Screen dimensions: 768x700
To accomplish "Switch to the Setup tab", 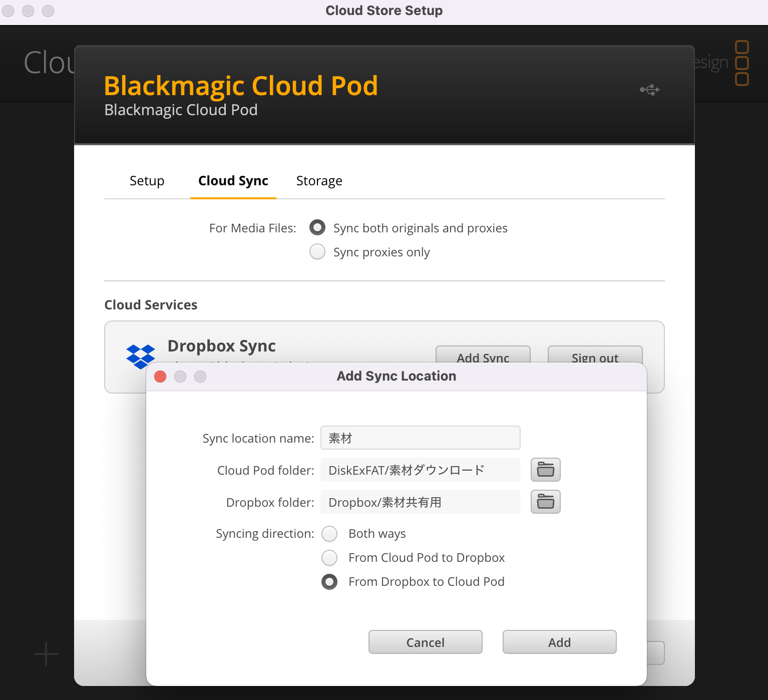I will pos(147,181).
